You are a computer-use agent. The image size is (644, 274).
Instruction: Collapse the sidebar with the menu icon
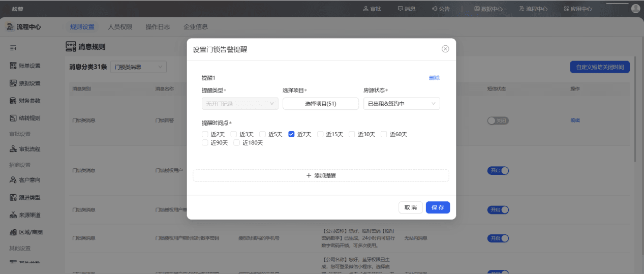pyautogui.click(x=13, y=48)
